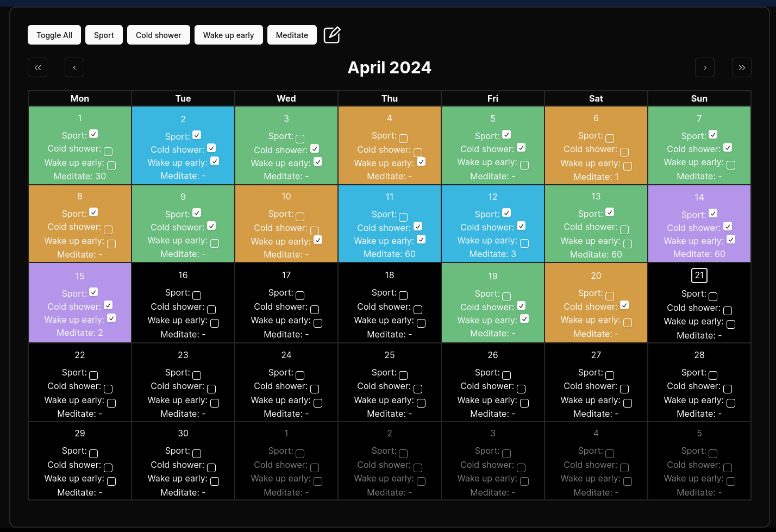The width and height of the screenshot is (776, 532).
Task: Check Sport on April 24
Action: [300, 375]
